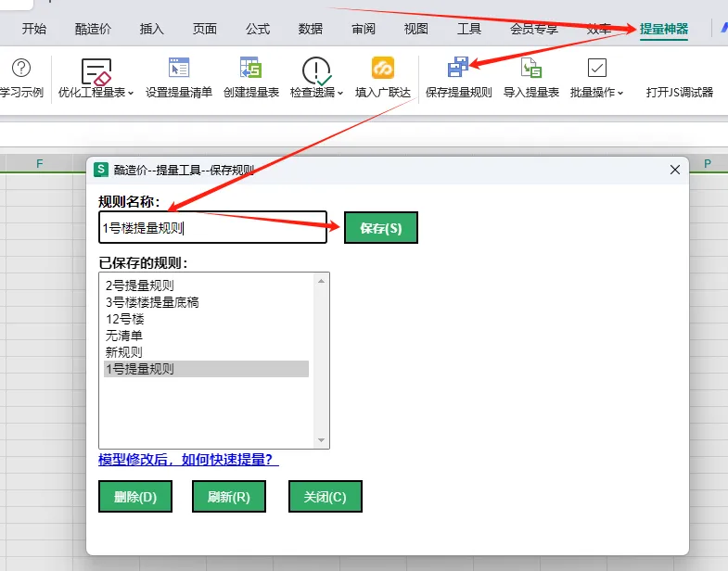Click the 删除(D) button
Screen dimensions: 728x571
135,497
